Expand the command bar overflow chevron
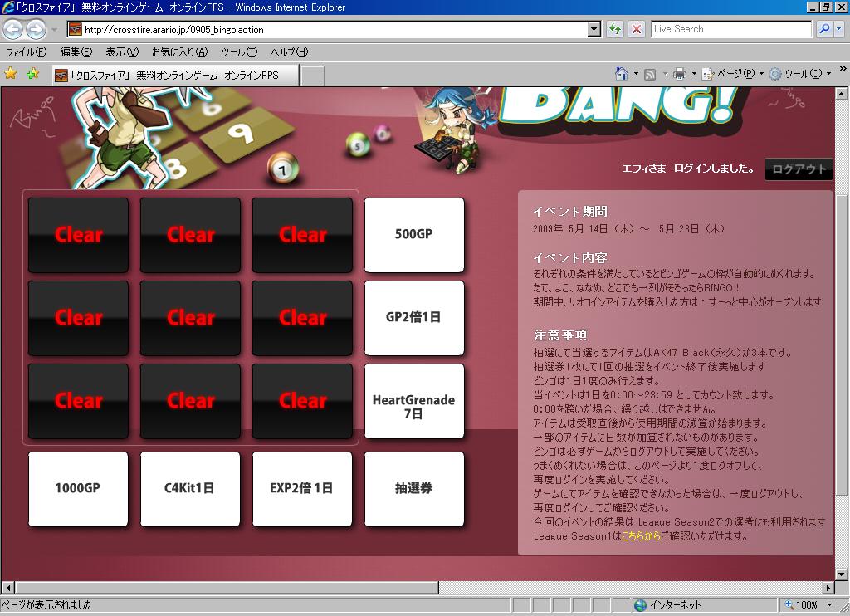 point(843,70)
